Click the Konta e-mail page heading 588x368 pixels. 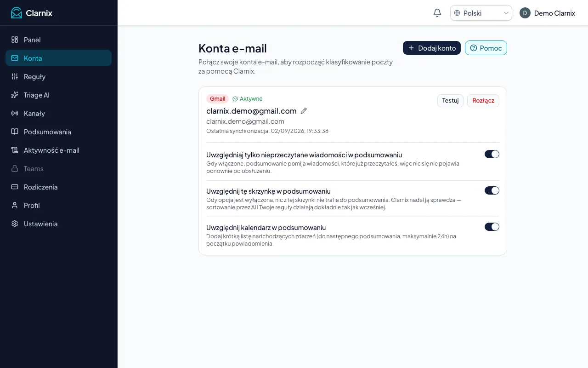[232, 48]
